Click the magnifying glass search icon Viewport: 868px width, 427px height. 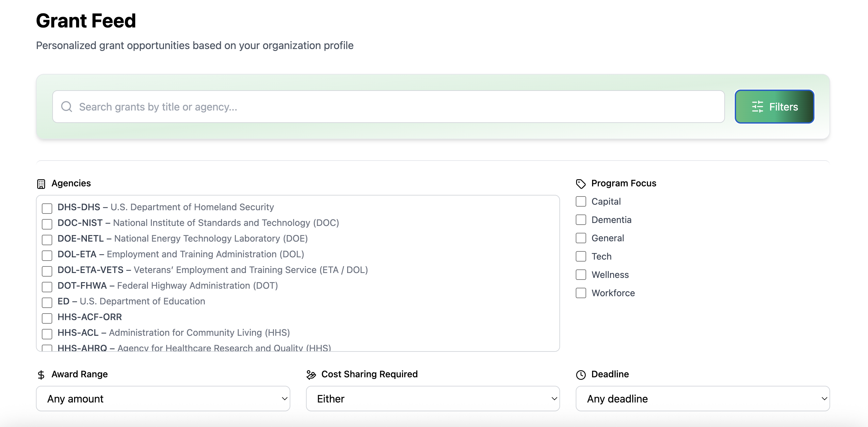pyautogui.click(x=66, y=107)
